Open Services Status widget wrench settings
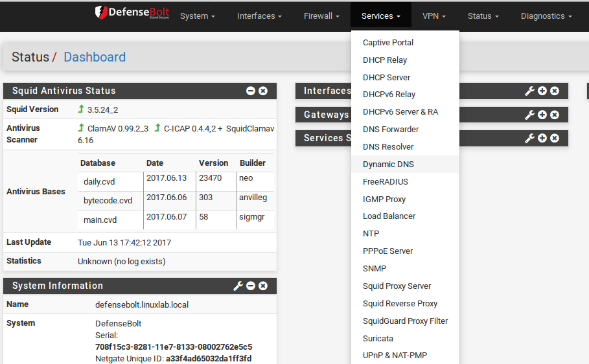 click(x=529, y=138)
